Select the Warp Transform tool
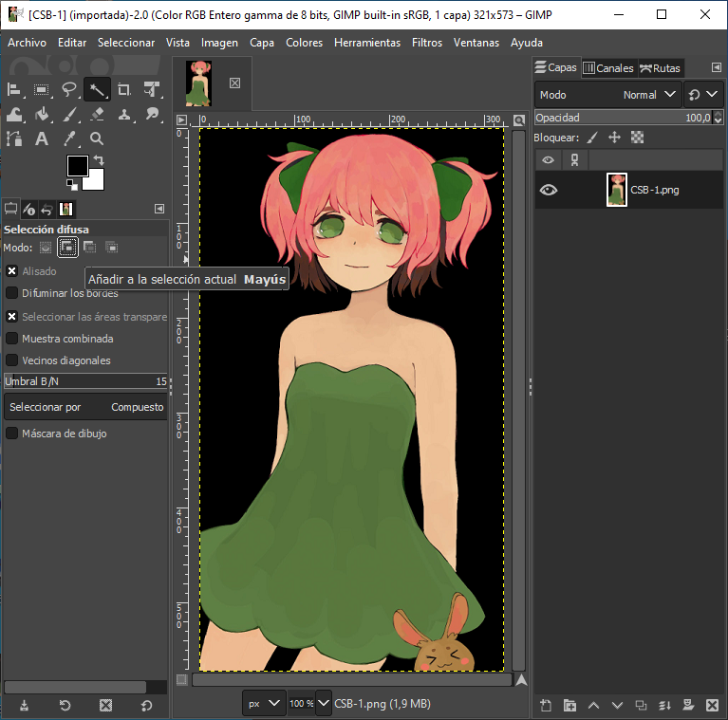The image size is (728, 720). click(x=14, y=114)
